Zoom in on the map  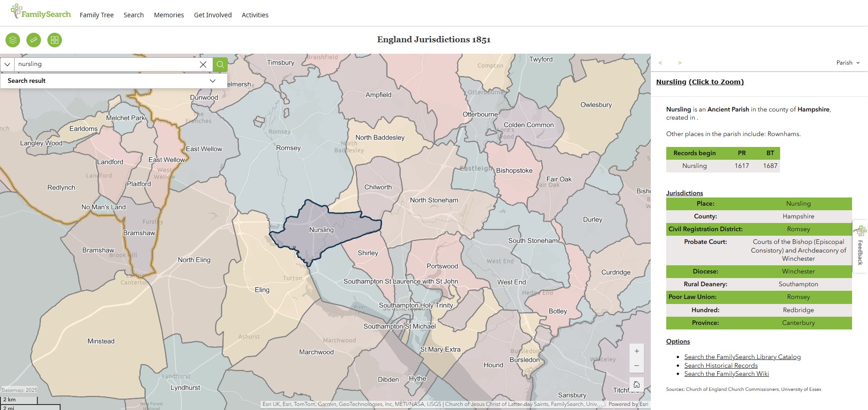[x=637, y=351]
